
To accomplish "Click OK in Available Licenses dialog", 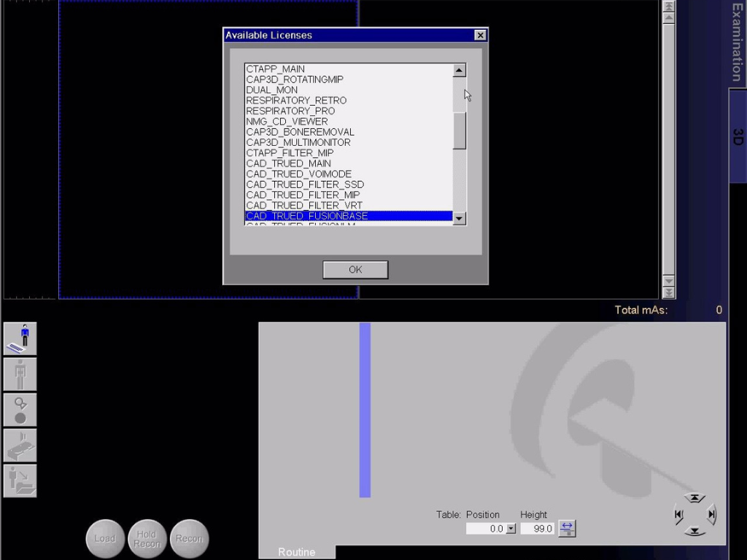I will point(355,270).
